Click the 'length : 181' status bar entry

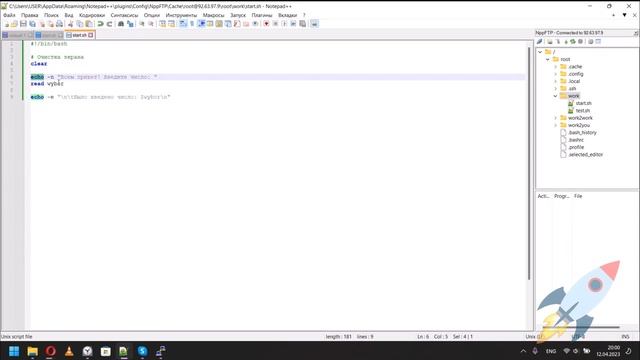pos(338,337)
